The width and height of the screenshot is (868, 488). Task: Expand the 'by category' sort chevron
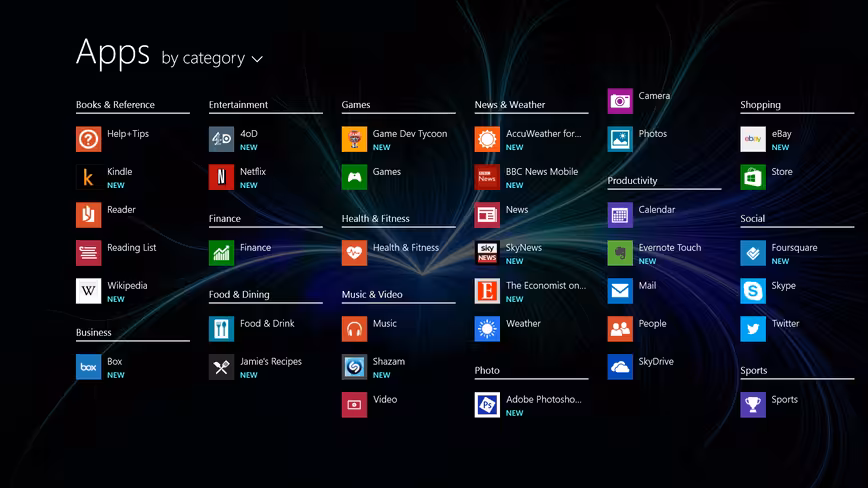coord(257,59)
